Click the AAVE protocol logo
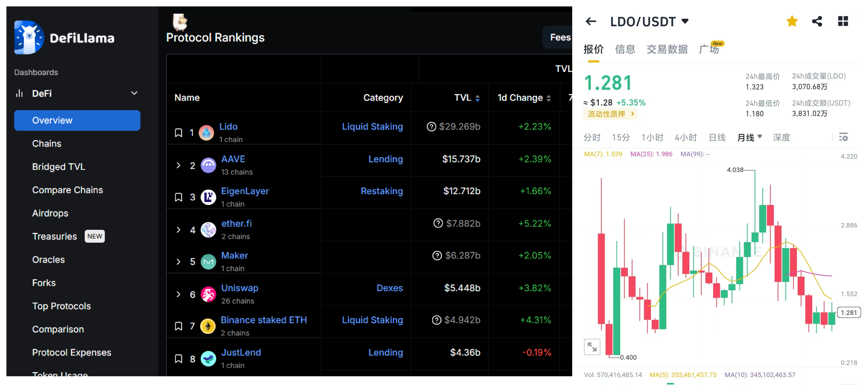868x391 pixels. 208,165
